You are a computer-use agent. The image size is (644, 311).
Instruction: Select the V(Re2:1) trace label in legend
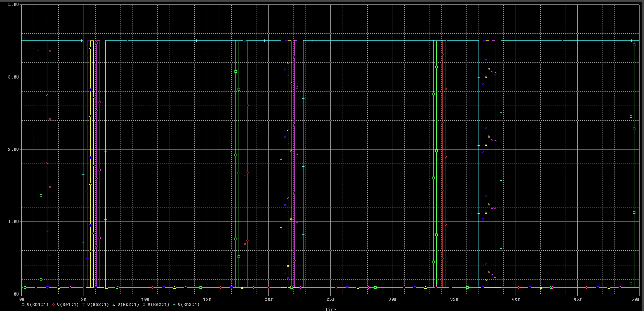coord(159,304)
